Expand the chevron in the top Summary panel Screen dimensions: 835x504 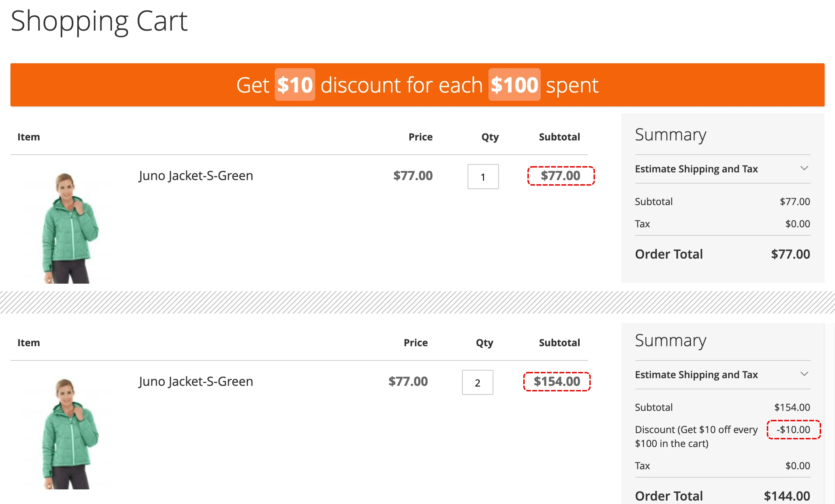(804, 169)
